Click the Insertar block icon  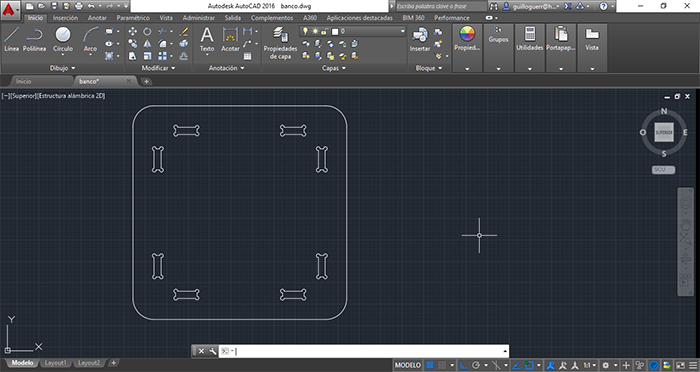[x=420, y=39]
